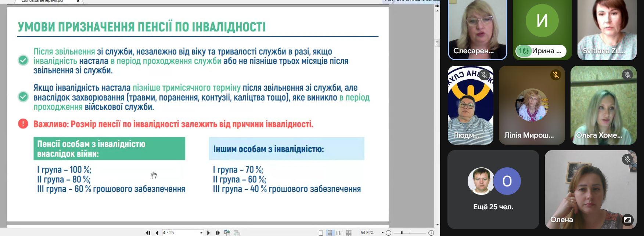Click the picture-in-picture icon on Олена's tile
This screenshot has height=236, width=644.
tap(627, 219)
